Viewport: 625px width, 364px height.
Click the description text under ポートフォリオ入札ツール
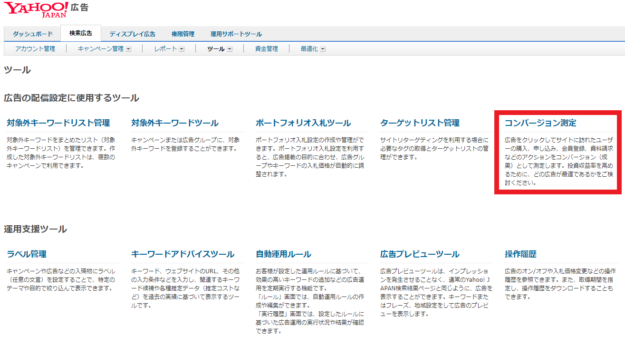pos(311,157)
